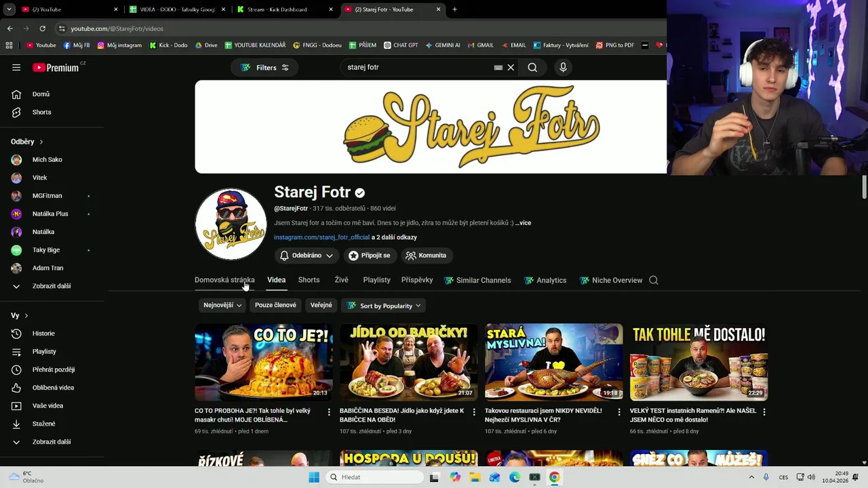Image resolution: width=868 pixels, height=488 pixels.
Task: Expand channel description with ...více
Action: point(523,223)
